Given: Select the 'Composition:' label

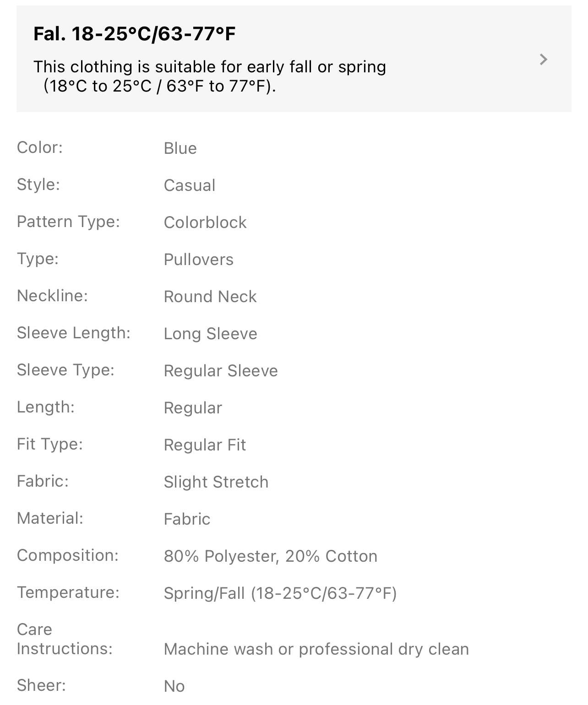Looking at the screenshot, I should coord(67,555).
